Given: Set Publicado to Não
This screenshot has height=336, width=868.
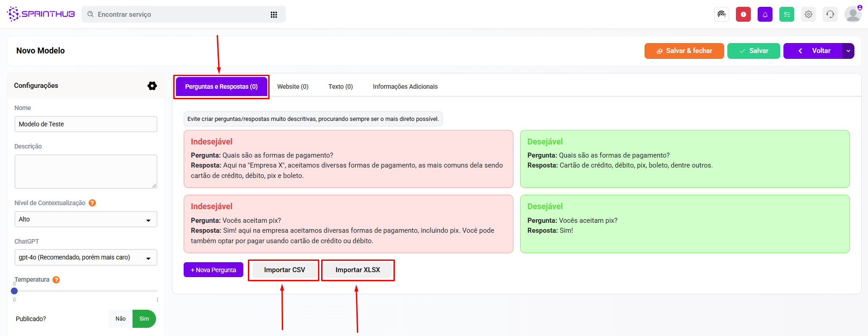Looking at the screenshot, I should 120,319.
